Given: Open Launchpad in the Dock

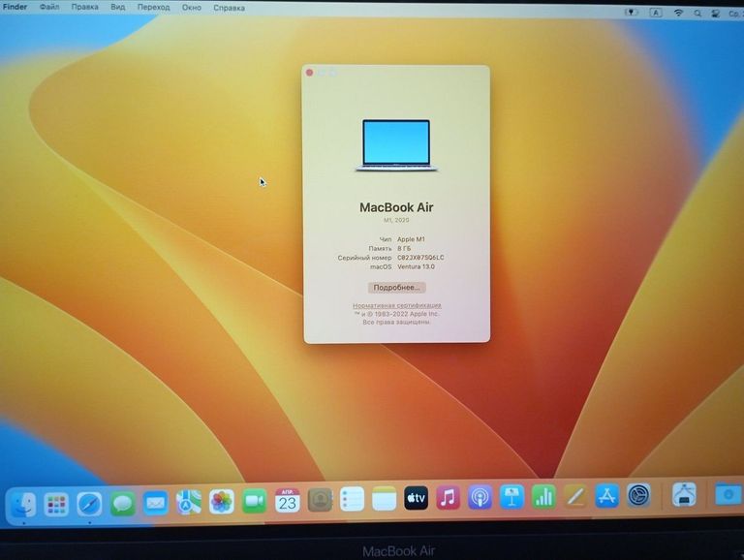Looking at the screenshot, I should point(56,504).
